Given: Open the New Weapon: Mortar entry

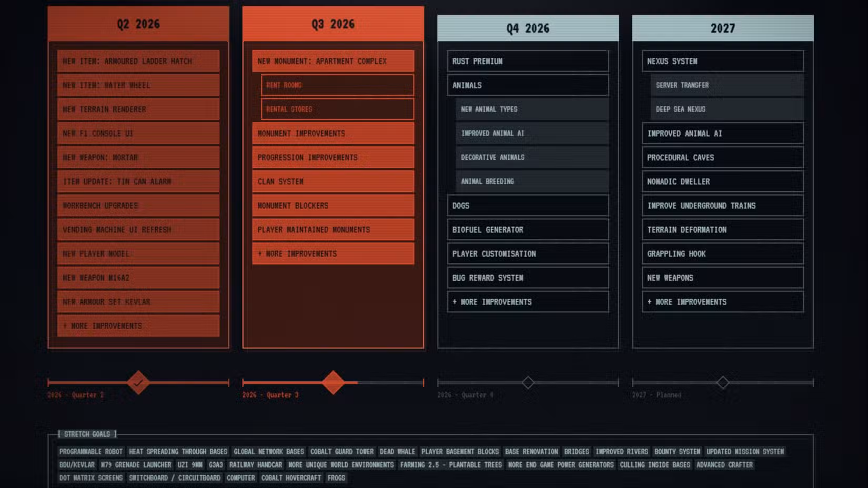Looking at the screenshot, I should [x=138, y=157].
